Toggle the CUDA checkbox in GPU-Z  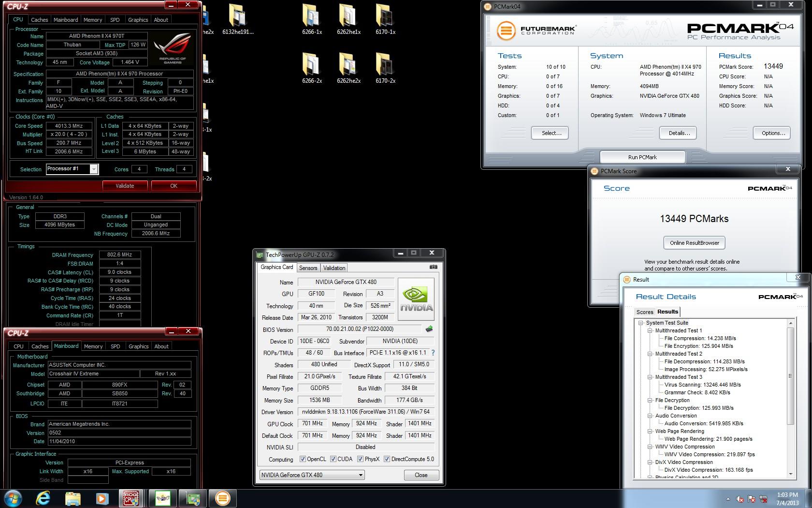pyautogui.click(x=333, y=459)
